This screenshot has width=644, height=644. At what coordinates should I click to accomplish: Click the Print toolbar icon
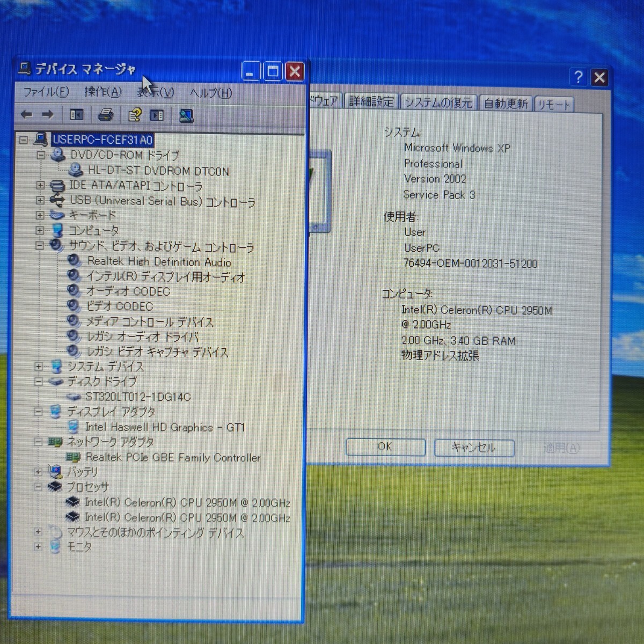point(106,115)
